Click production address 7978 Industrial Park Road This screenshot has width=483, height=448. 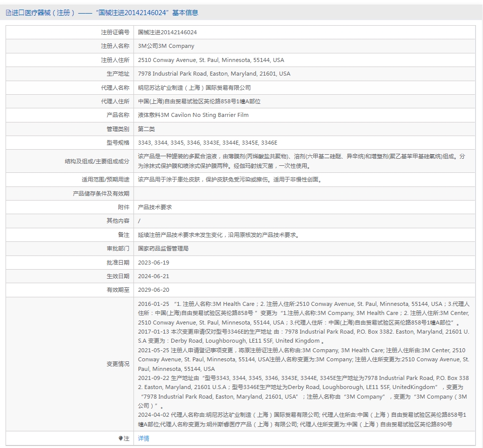tap(214, 74)
